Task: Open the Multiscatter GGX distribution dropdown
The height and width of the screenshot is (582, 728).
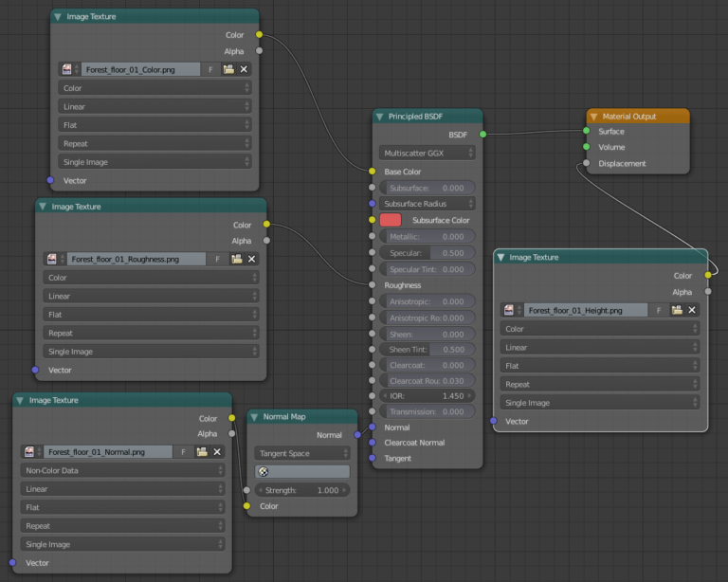Action: [x=428, y=152]
